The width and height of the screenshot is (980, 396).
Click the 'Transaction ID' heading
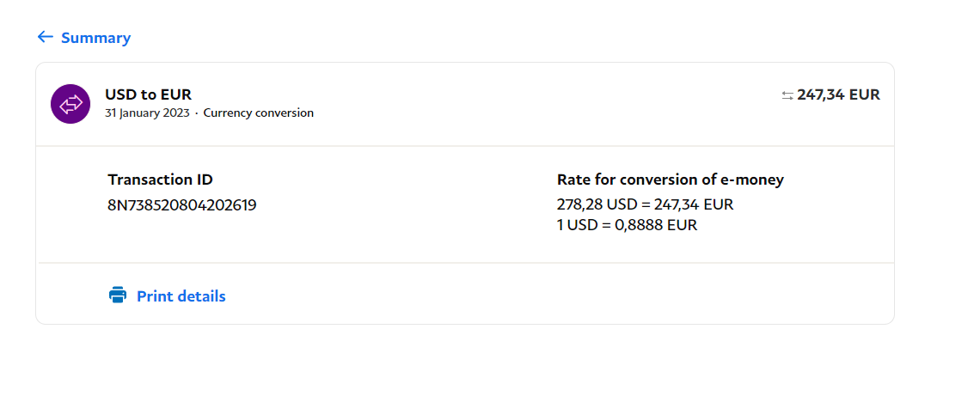pos(160,180)
